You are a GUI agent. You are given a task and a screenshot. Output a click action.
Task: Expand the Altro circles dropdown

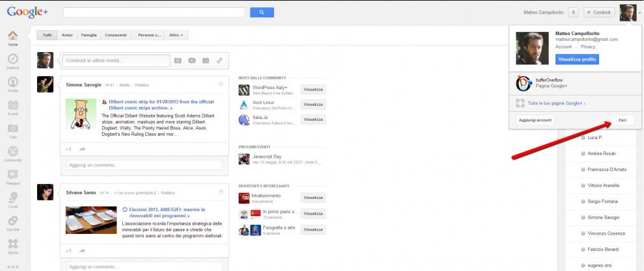pos(176,35)
